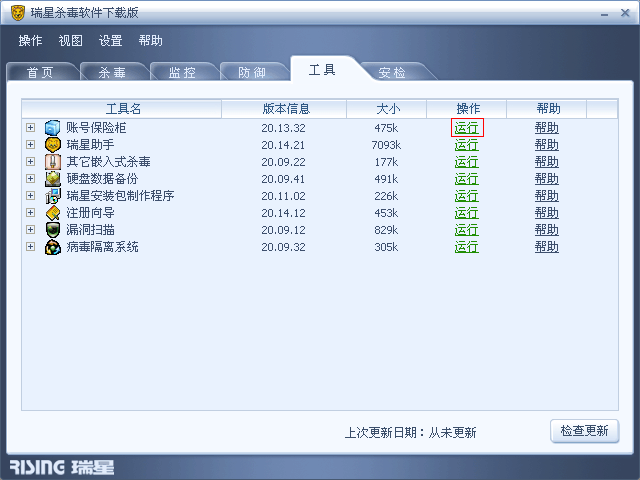Image resolution: width=640 pixels, height=480 pixels.
Task: Switch to the 杀毒 tab
Action: click(x=111, y=72)
